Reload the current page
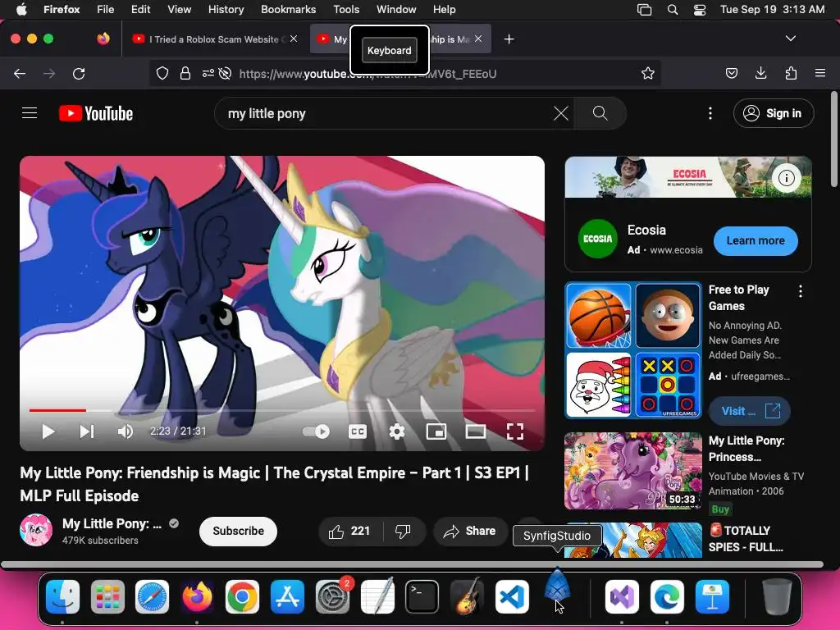This screenshot has height=630, width=840. coord(79,73)
